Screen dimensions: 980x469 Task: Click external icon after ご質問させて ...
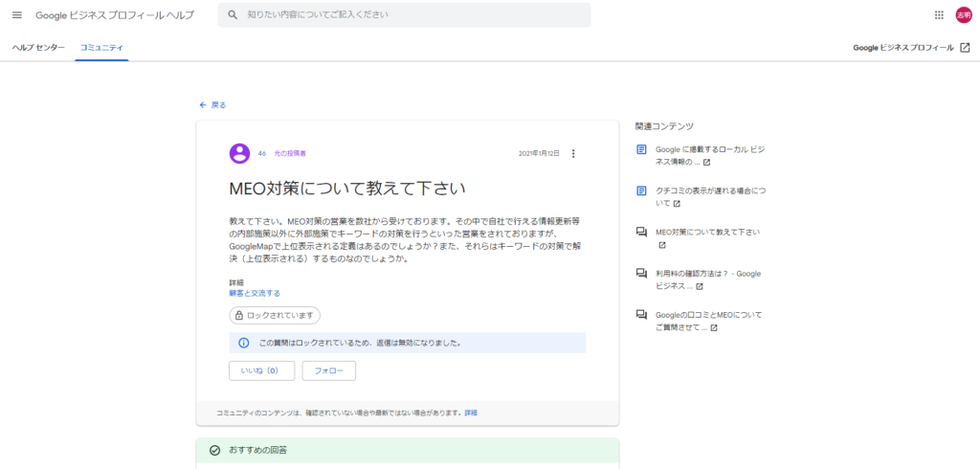(714, 327)
